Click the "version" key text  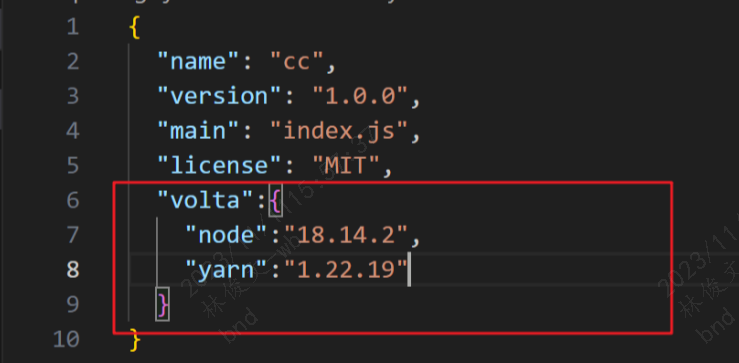[x=219, y=96]
